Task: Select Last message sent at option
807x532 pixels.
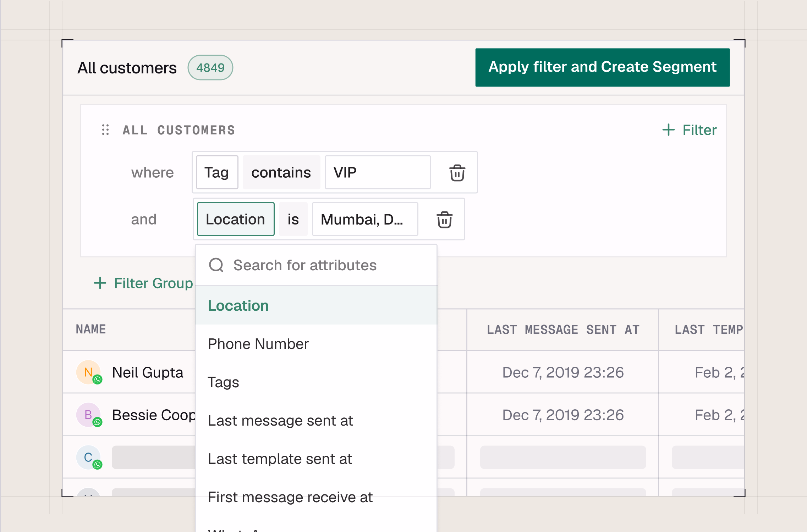Action: (x=280, y=421)
